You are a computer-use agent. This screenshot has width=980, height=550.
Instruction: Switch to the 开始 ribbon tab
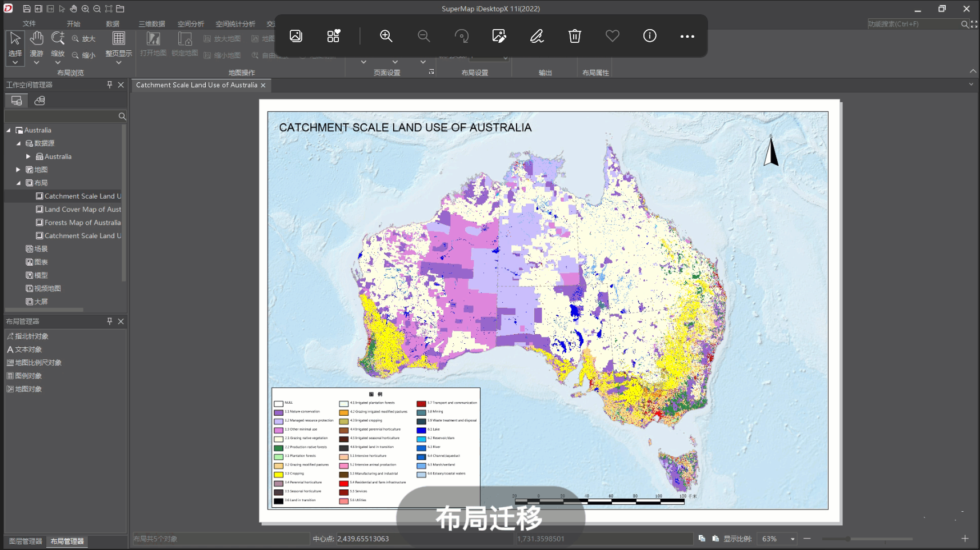73,23
